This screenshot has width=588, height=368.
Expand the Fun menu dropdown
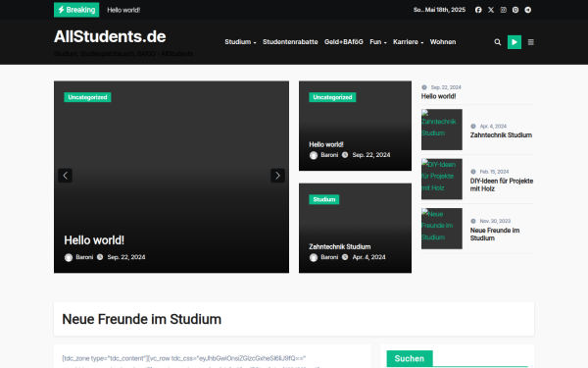378,42
